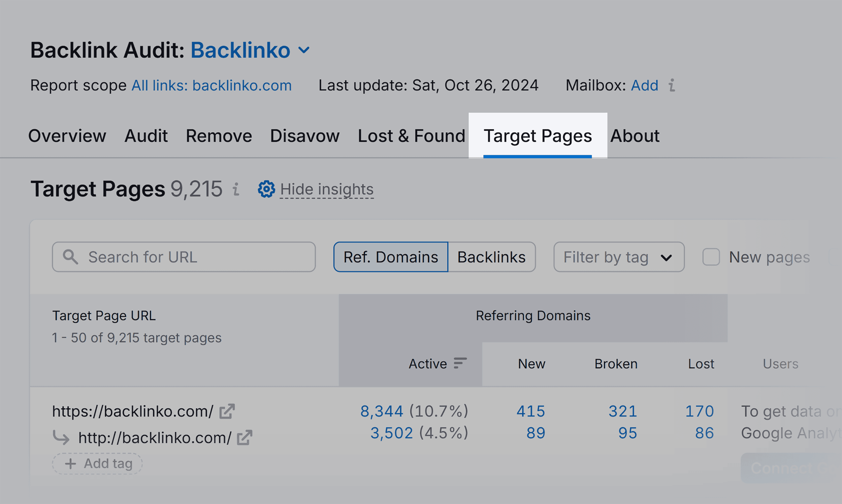
Task: Open the Backlinko project dropdown chevron
Action: pos(304,50)
